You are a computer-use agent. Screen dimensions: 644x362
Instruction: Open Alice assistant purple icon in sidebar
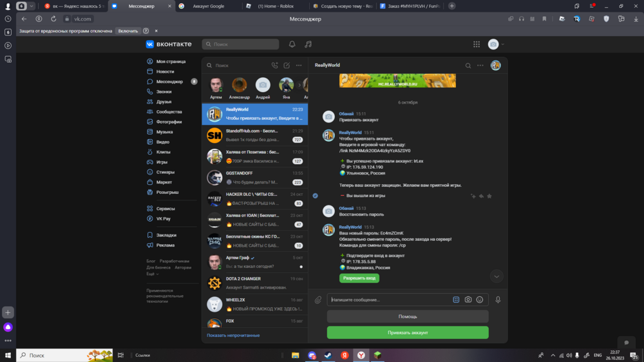8,327
